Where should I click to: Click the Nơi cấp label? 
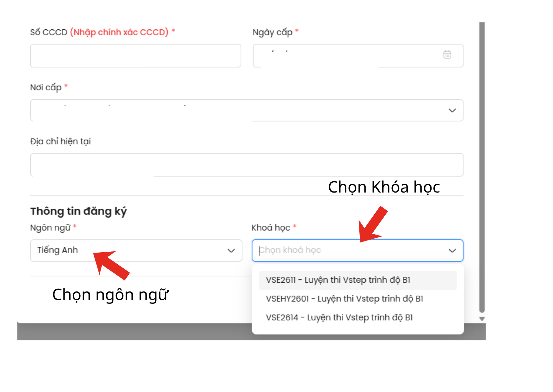pos(49,87)
